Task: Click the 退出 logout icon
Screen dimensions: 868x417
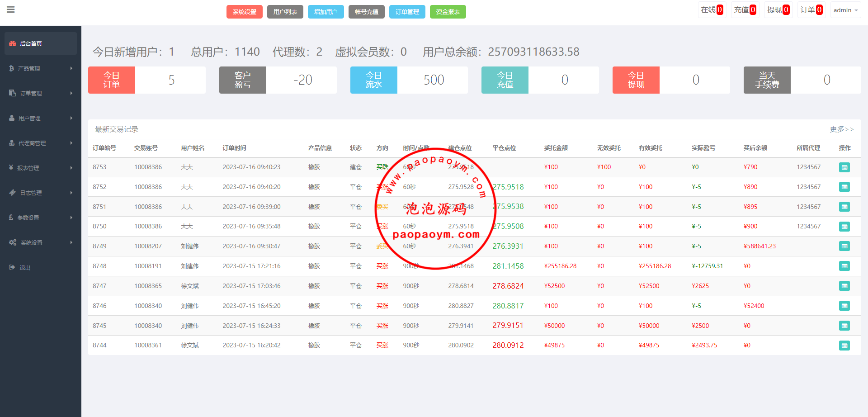Action: 12,268
